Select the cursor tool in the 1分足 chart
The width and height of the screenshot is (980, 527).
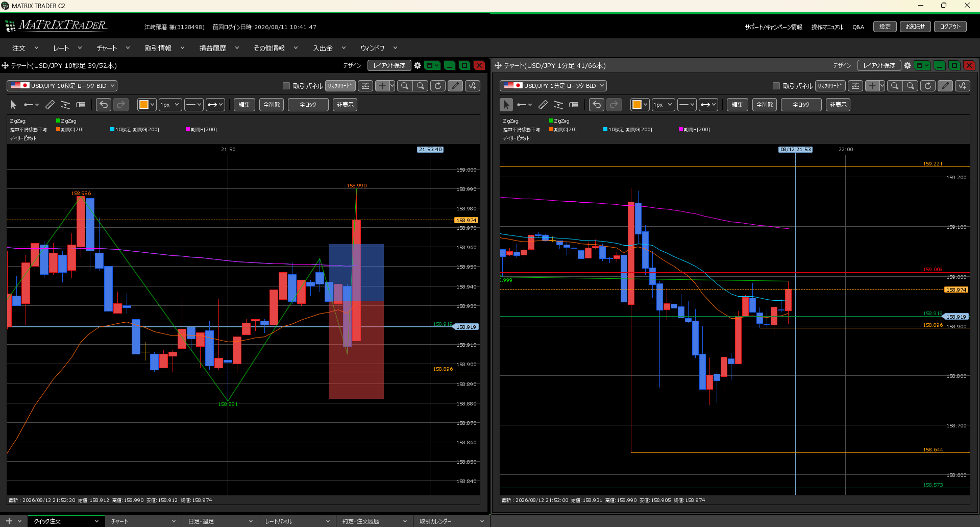[x=506, y=105]
